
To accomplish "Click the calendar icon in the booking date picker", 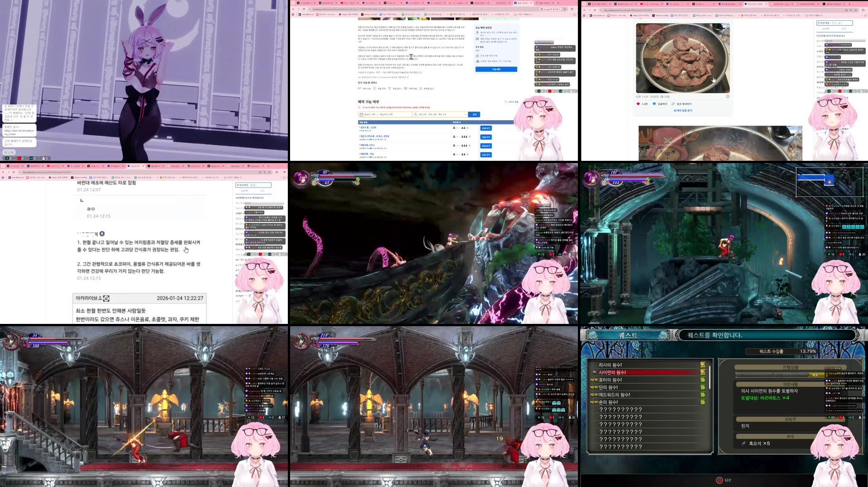I will (x=362, y=114).
